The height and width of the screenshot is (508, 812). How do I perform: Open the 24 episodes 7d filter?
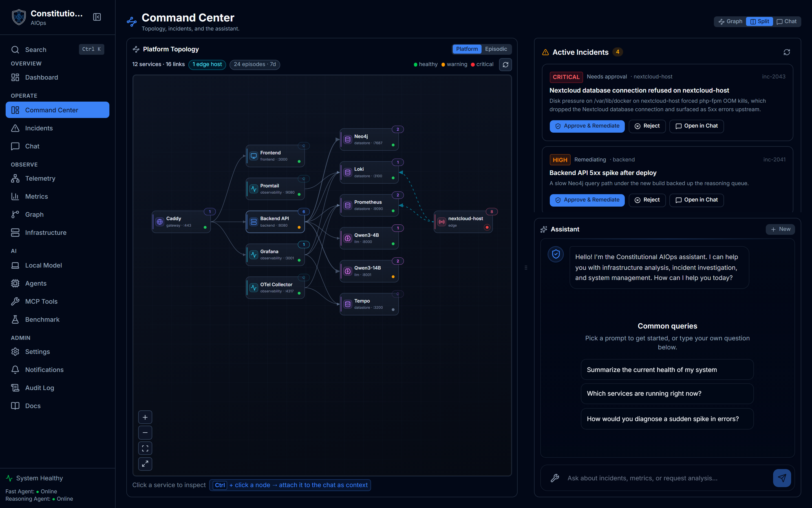255,65
